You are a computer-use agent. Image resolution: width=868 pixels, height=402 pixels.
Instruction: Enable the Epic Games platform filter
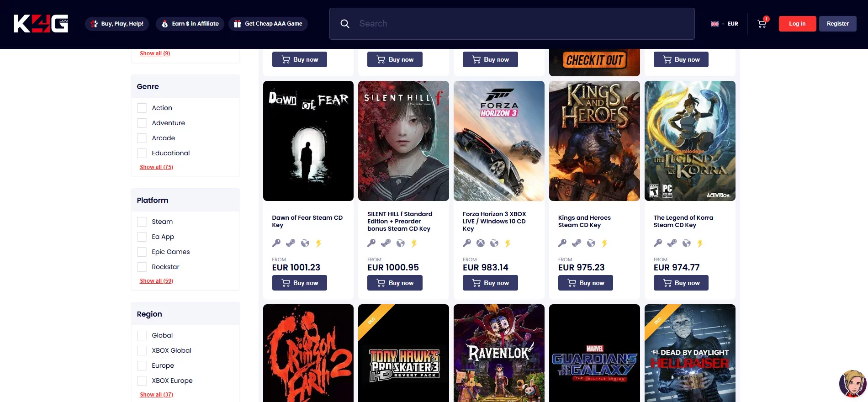[x=142, y=252]
